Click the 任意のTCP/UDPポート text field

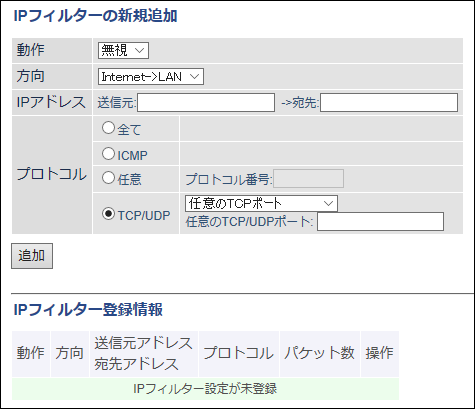pyautogui.click(x=380, y=221)
